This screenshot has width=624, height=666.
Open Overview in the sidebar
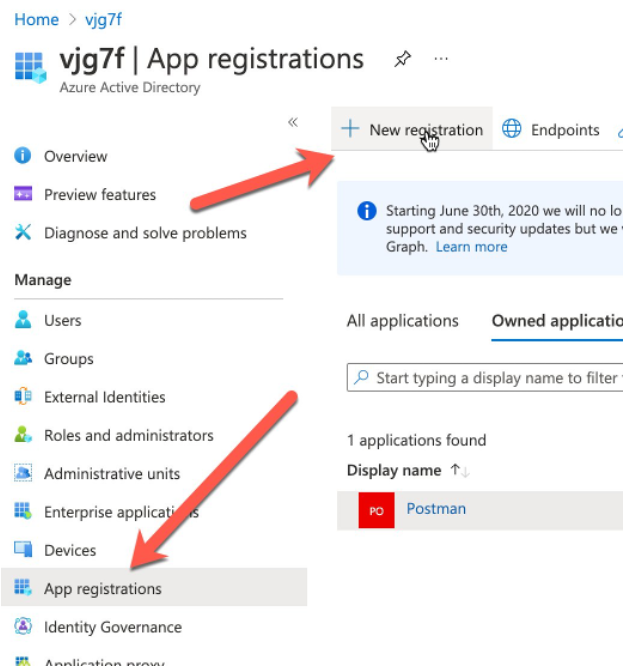[x=75, y=156]
